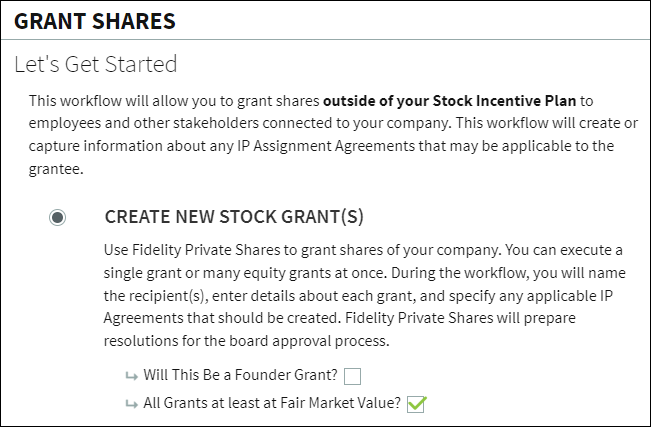Click the GRANT SHARES header title

pyautogui.click(x=95, y=20)
